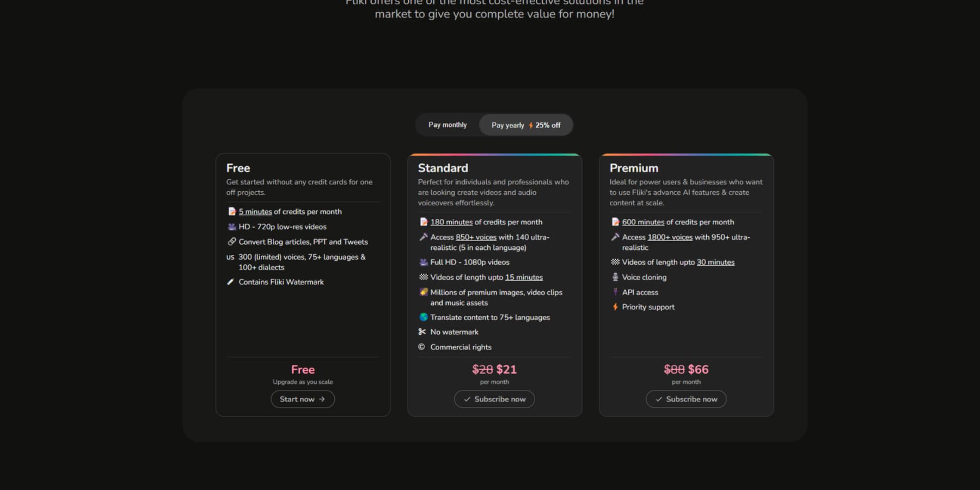Select the Pay yearly 25% off option
The height and width of the screenshot is (490, 980).
click(x=525, y=125)
